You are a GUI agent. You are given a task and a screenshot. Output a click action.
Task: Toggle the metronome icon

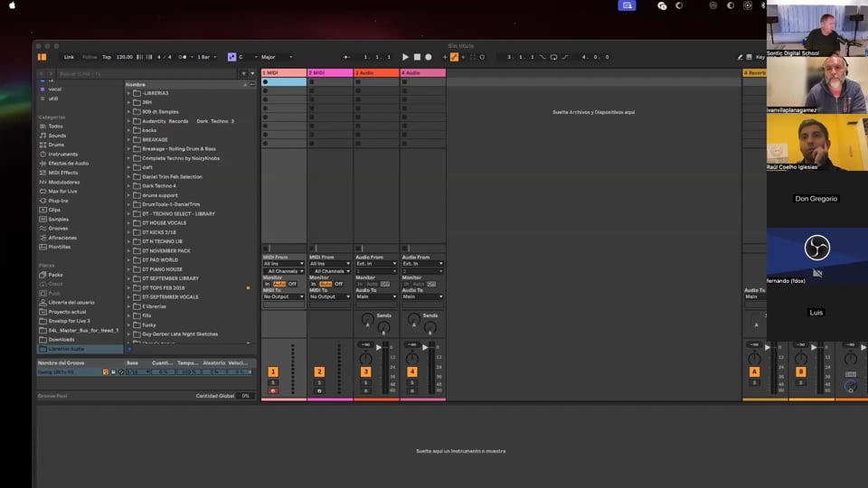click(184, 57)
